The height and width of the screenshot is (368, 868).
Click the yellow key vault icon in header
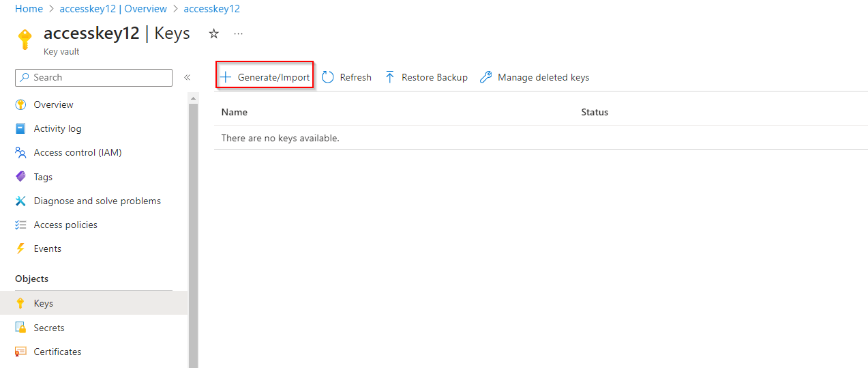coord(25,40)
